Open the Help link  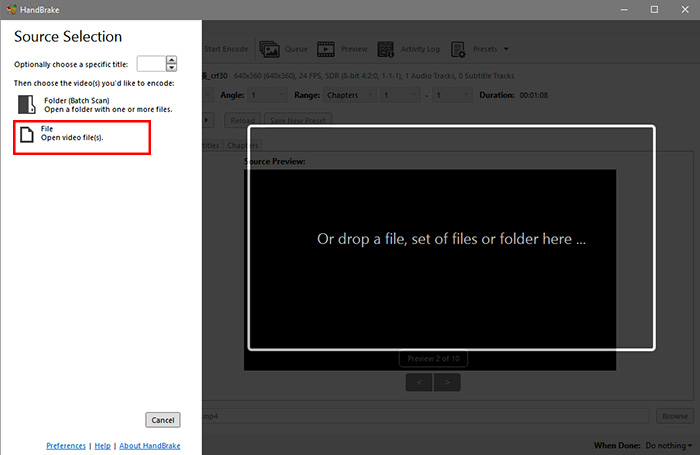102,446
